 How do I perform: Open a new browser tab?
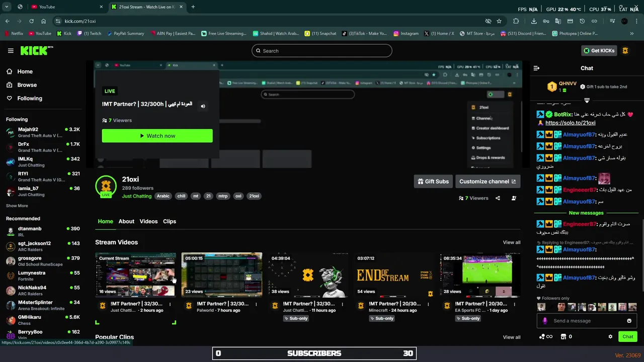tap(193, 7)
